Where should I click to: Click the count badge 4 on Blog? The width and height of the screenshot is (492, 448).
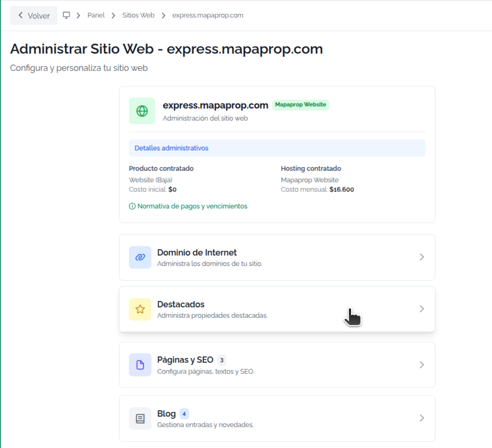pos(184,413)
